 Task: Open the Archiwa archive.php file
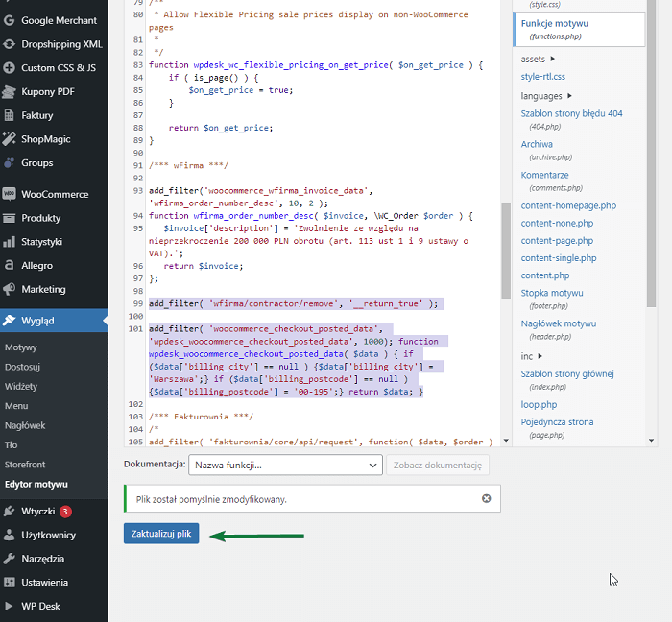546,150
